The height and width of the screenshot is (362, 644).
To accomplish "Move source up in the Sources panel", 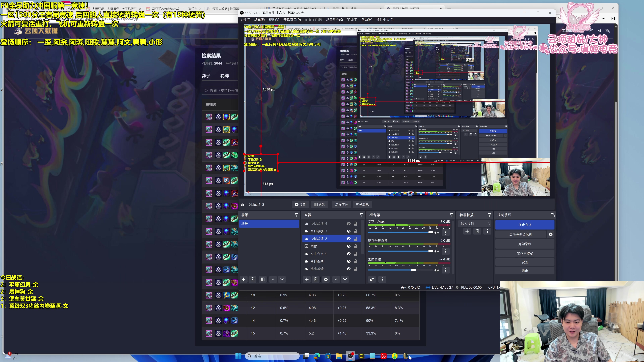I will [x=336, y=279].
